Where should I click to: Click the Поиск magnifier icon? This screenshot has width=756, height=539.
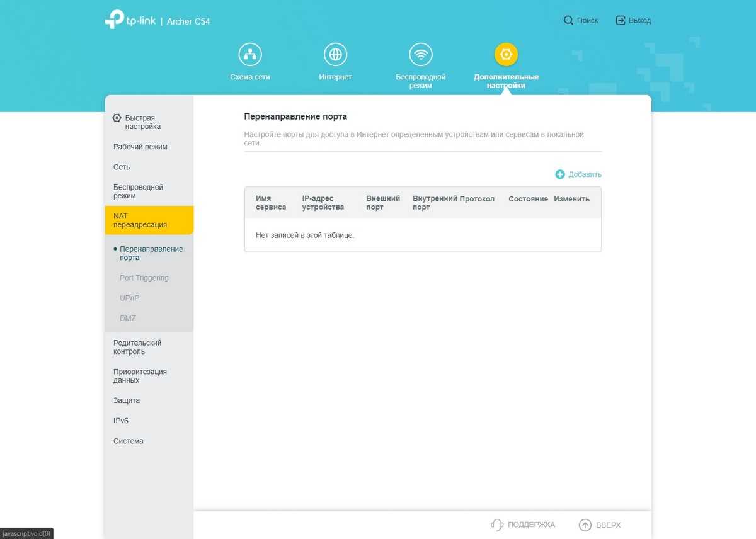click(568, 21)
